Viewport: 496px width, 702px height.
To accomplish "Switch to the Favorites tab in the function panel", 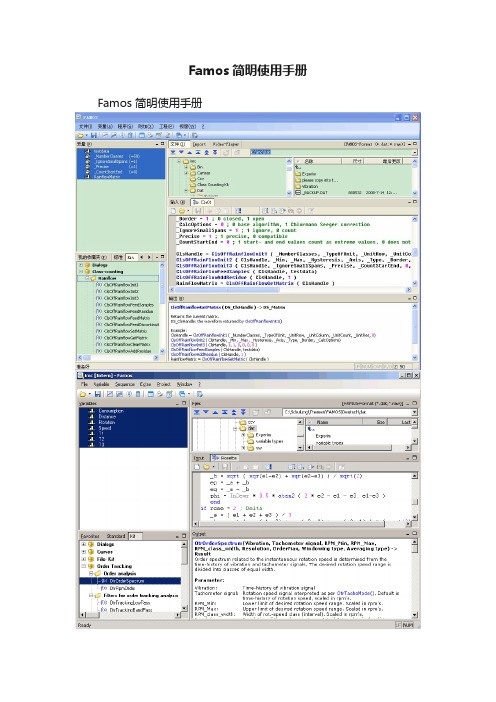I will point(90,536).
